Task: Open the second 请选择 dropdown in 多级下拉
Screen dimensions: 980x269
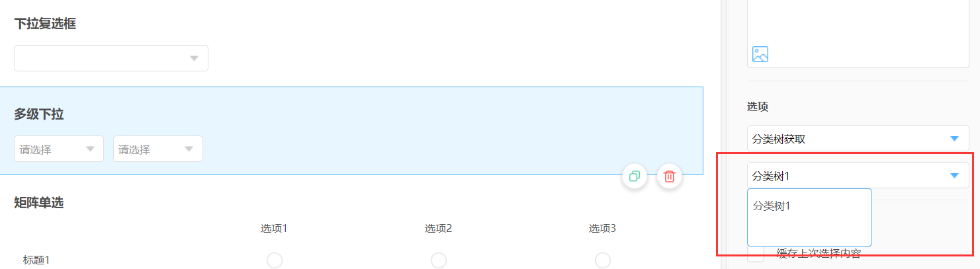Action: coord(158,149)
